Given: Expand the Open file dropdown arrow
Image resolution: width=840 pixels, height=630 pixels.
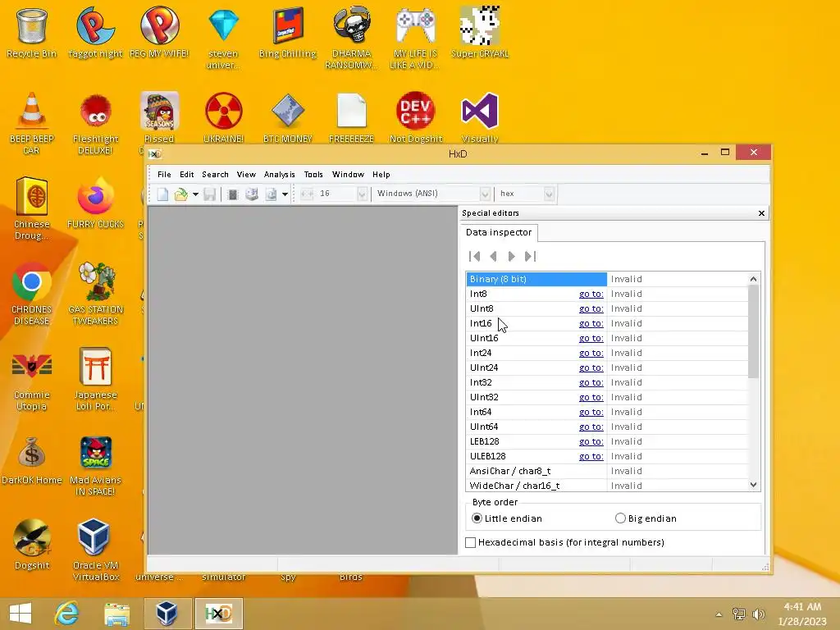Looking at the screenshot, I should tap(195, 194).
